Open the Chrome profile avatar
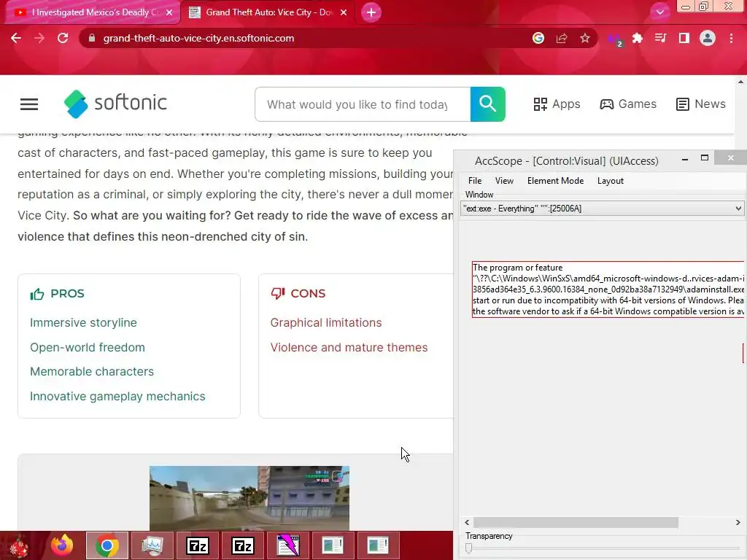The image size is (747, 560). coord(708,38)
